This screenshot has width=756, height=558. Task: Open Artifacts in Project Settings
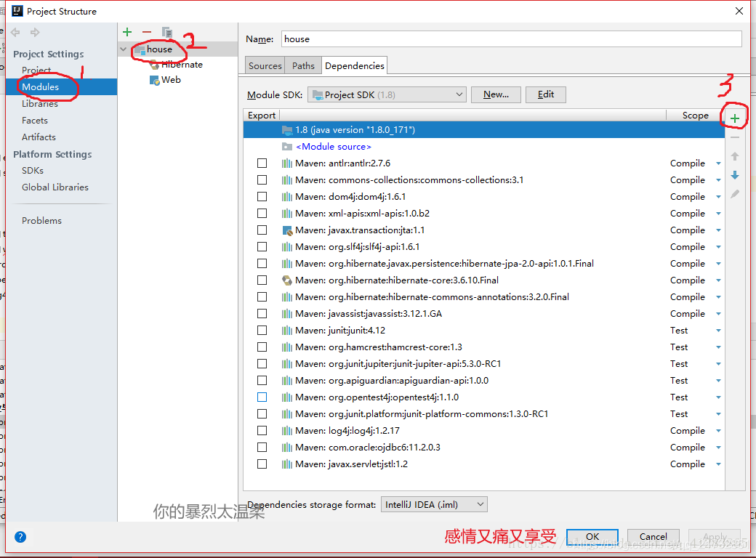pyautogui.click(x=39, y=137)
